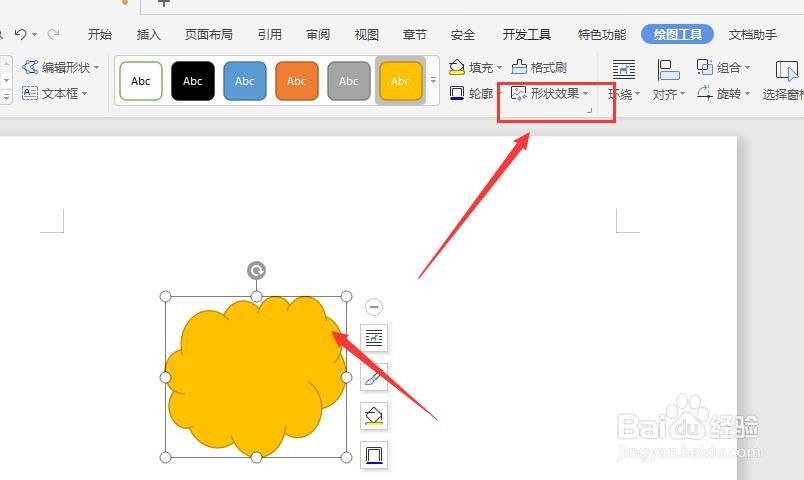
Task: Click the 环绕 text wrap icon
Action: 624,69
